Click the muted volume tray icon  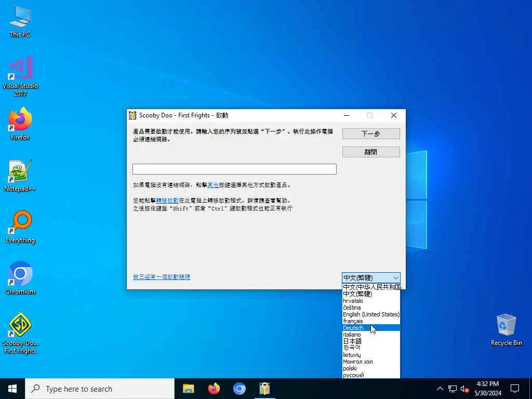click(464, 389)
